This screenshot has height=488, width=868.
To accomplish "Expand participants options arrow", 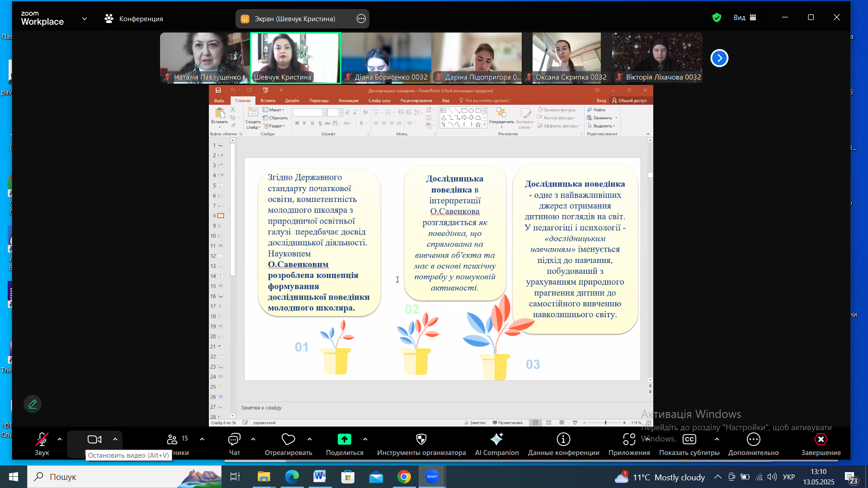I will point(202,439).
